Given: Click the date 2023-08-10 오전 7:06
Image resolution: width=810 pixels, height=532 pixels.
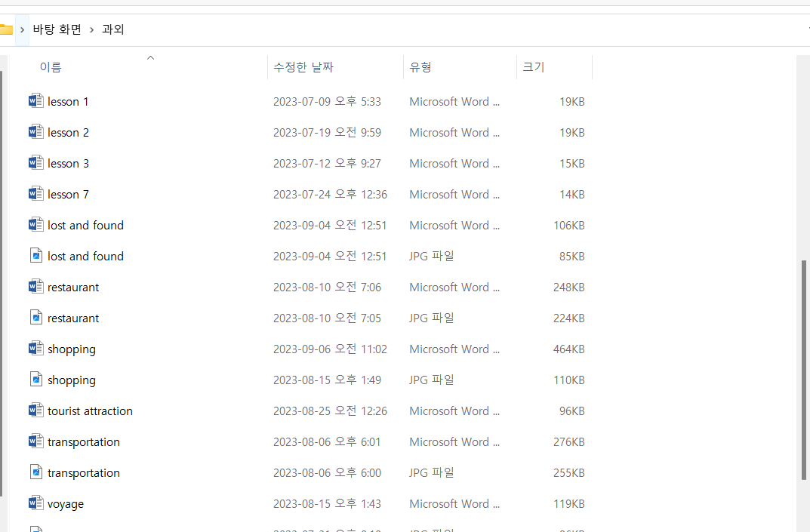Looking at the screenshot, I should pos(327,288).
